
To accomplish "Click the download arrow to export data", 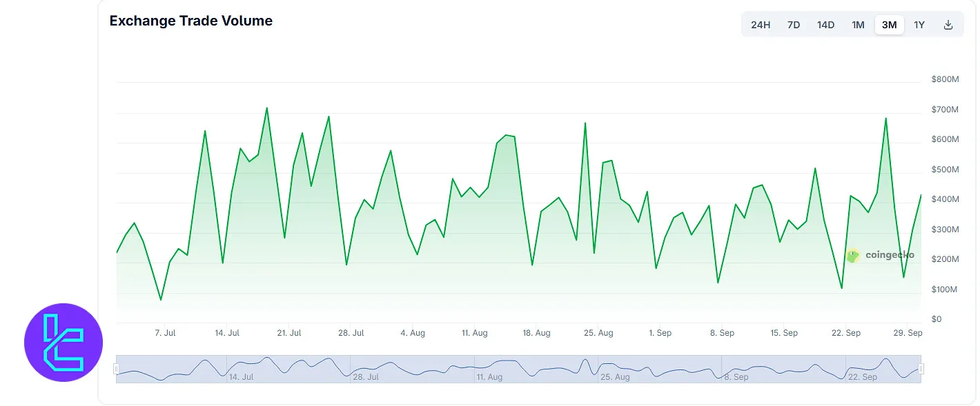I will [948, 24].
